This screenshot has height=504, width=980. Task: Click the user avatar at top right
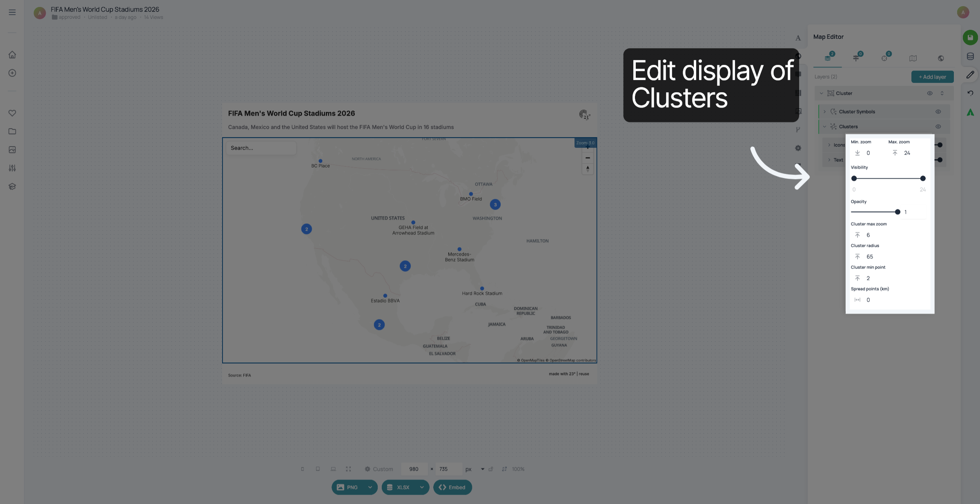[x=963, y=12]
